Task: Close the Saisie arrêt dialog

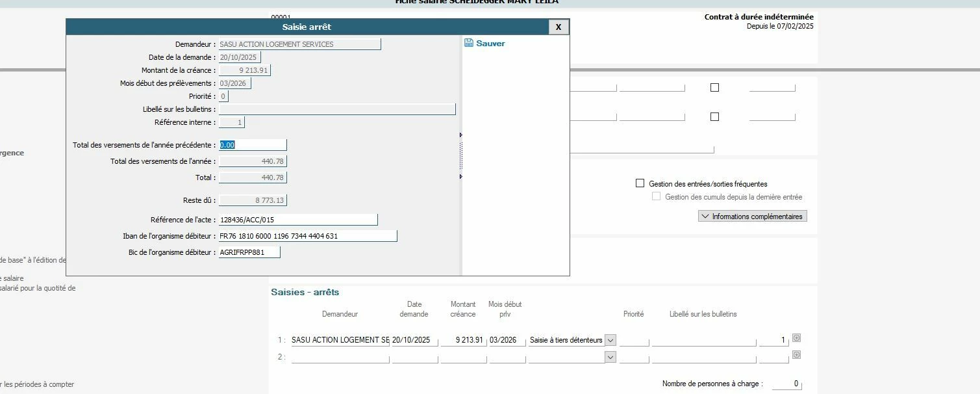Action: 559,27
